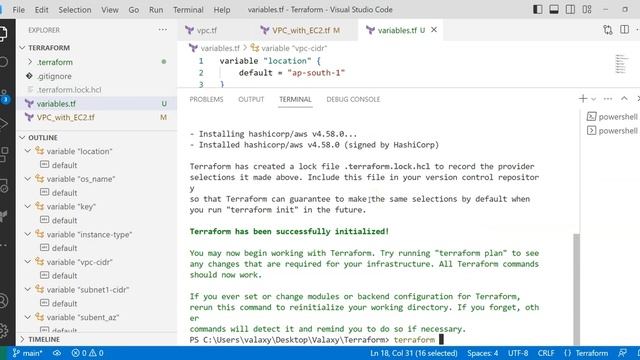Open the Run and Debug view
The image size is (640, 360).
pyautogui.click(x=3, y=124)
